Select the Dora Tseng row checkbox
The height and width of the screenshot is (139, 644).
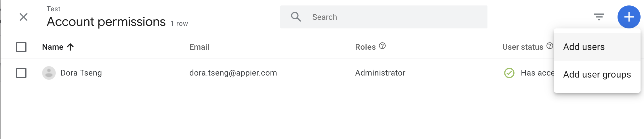pos(21,73)
